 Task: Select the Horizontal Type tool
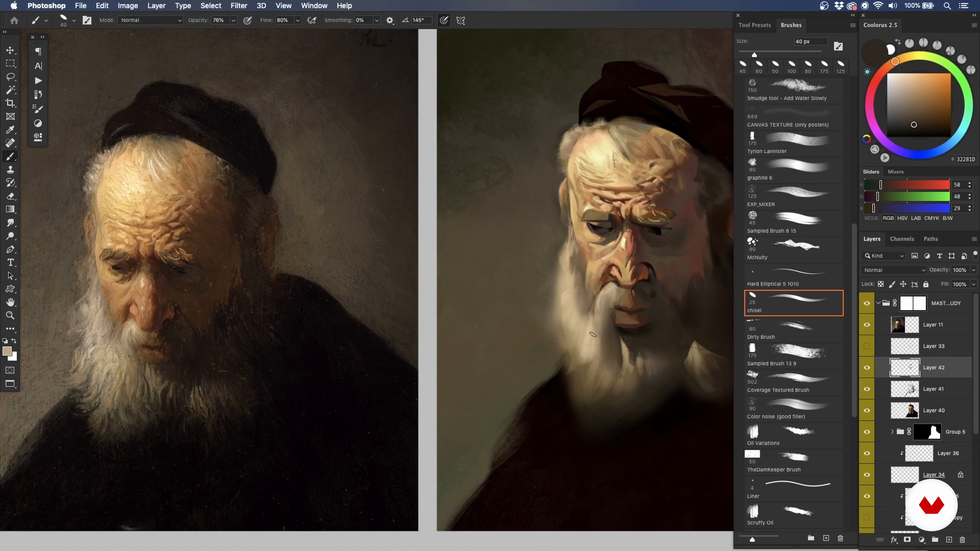pyautogui.click(x=10, y=263)
